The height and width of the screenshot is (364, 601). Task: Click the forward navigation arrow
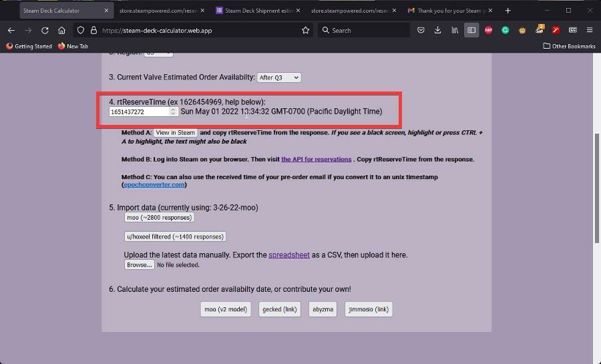tap(28, 30)
